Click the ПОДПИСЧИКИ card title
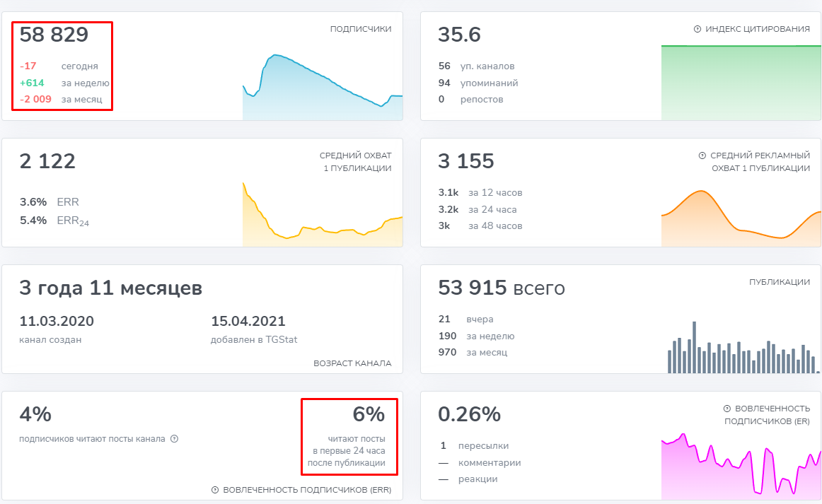Viewport: 822px width, 504px height. click(360, 29)
